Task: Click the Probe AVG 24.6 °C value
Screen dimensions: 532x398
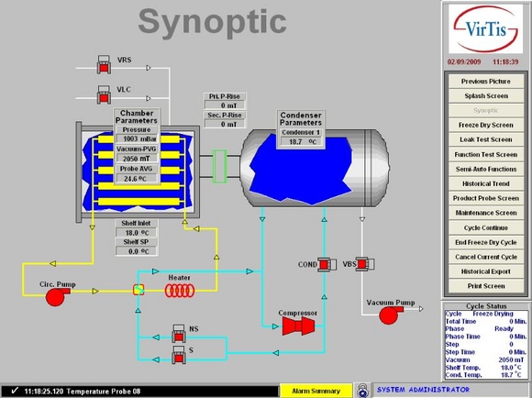Action: click(x=137, y=179)
